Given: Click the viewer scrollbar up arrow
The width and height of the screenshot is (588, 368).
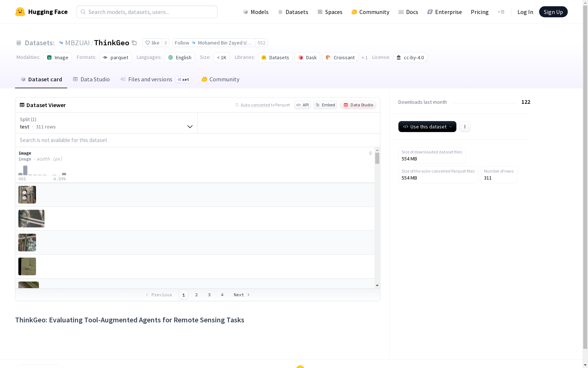Looking at the screenshot, I should coord(377,150).
